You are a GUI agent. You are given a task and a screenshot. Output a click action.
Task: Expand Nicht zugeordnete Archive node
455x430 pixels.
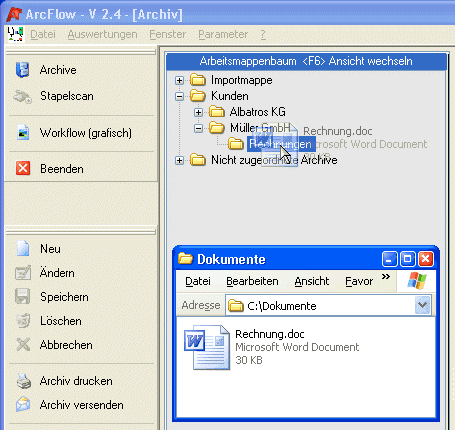[179, 160]
